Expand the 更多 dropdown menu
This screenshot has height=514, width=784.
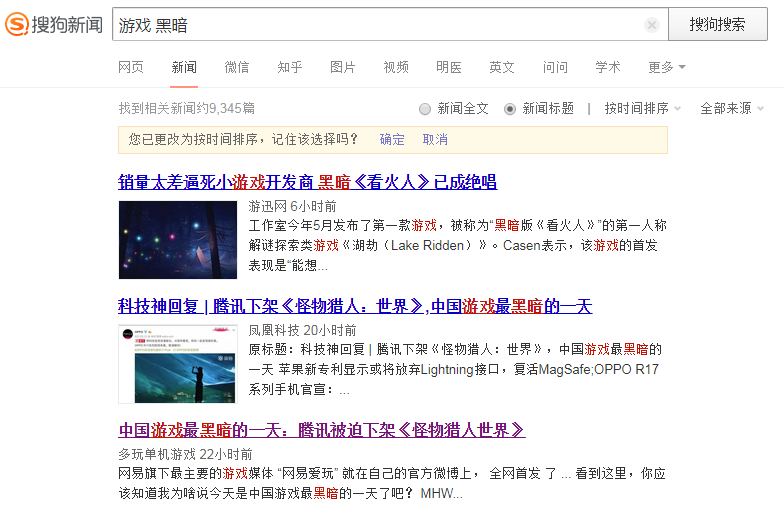667,67
